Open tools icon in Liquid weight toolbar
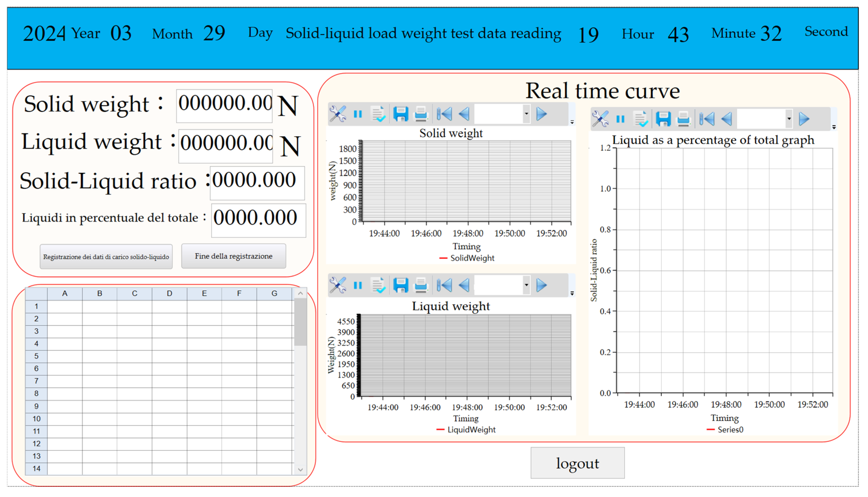Screen dimensions: 868x497 click(x=337, y=285)
